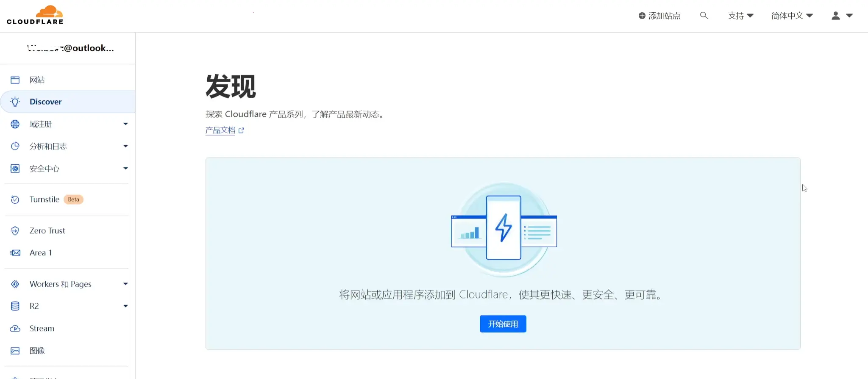868x379 pixels.
Task: Expand the 域注册 submenu arrow
Action: tap(125, 124)
